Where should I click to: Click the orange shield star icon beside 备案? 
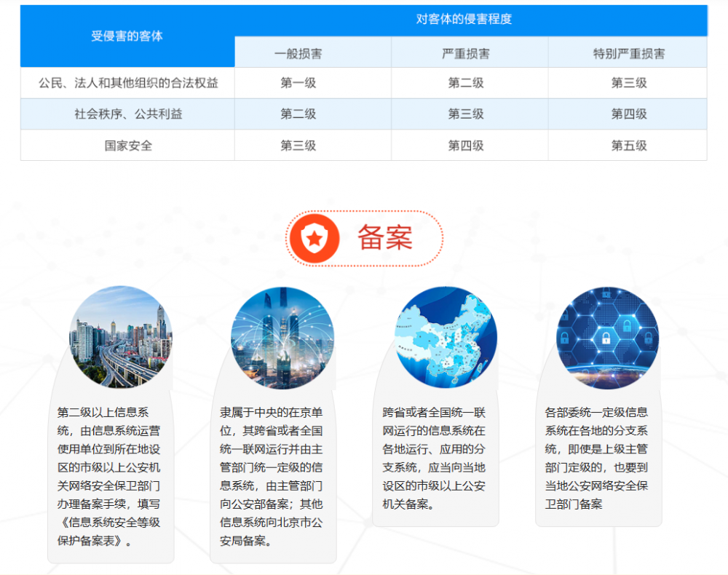pos(314,238)
